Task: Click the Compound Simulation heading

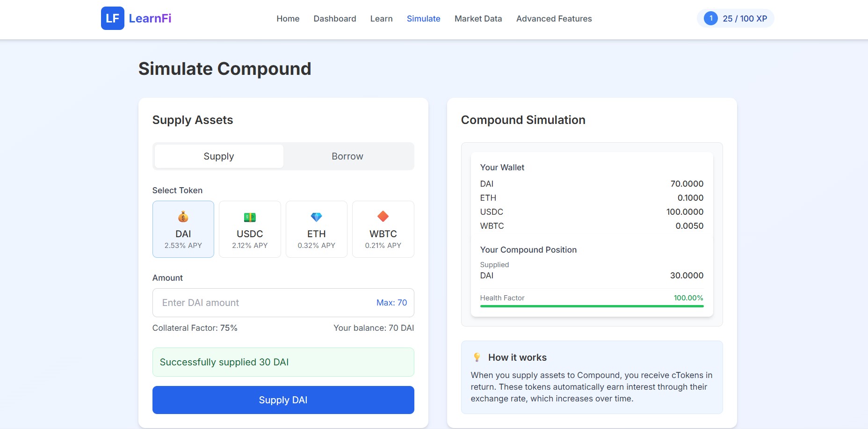Action: pyautogui.click(x=523, y=120)
